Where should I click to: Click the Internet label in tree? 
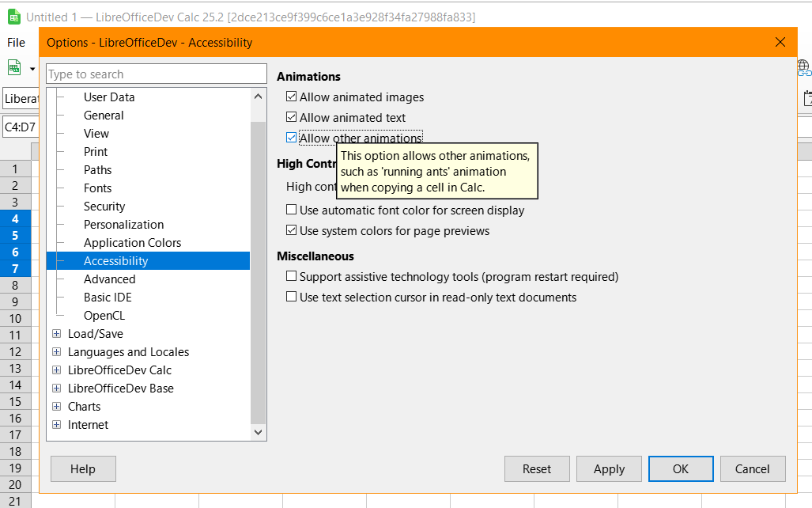[x=88, y=425]
